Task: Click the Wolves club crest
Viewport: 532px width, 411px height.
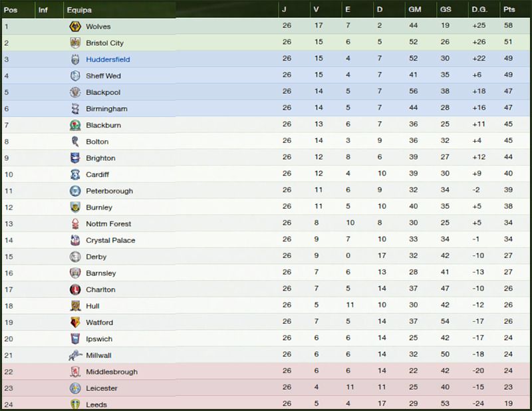Action: point(73,27)
